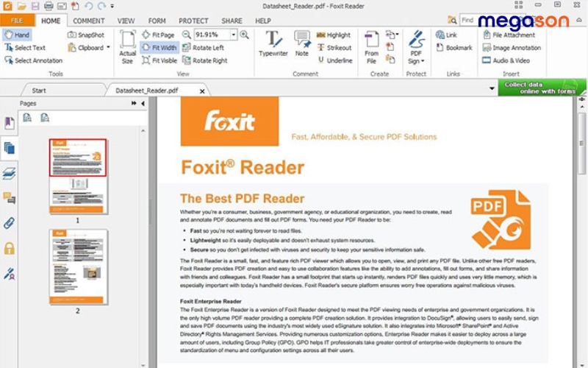Click the Save quick access icon
588x368 pixels.
click(x=35, y=6)
